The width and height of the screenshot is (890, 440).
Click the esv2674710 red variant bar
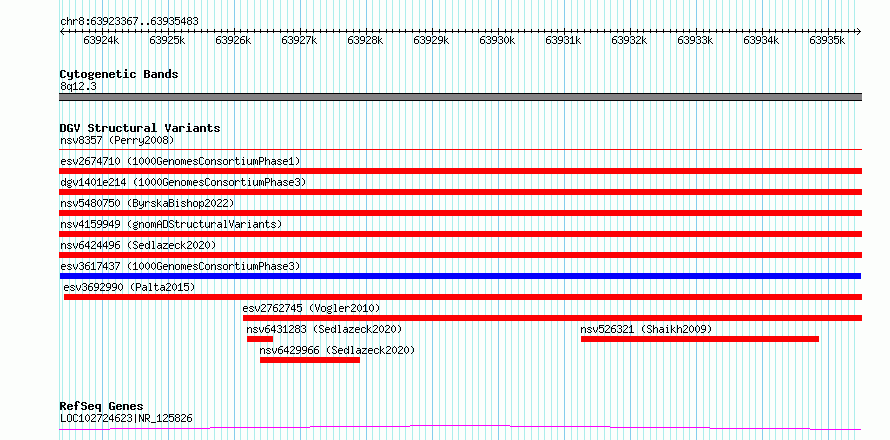pyautogui.click(x=460, y=171)
